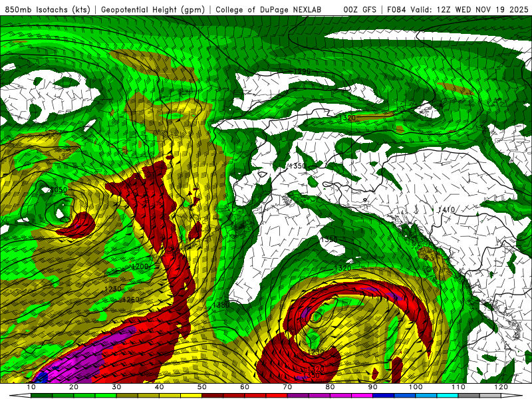Screen dimensions: 532x399
Task: Select the bright magenta 85-90 kt swatch
Action: (362, 396)
